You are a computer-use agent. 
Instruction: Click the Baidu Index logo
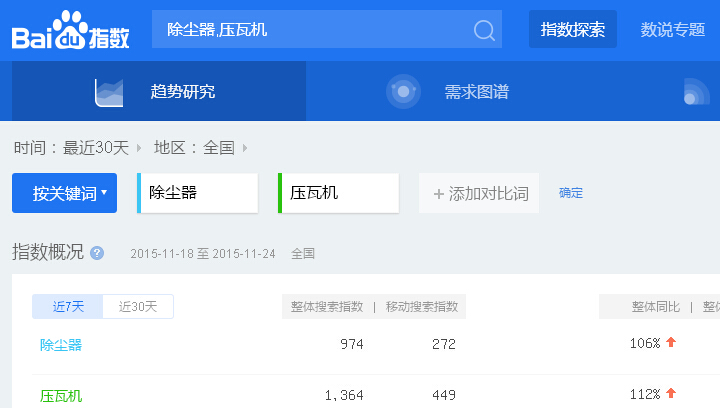(70, 30)
